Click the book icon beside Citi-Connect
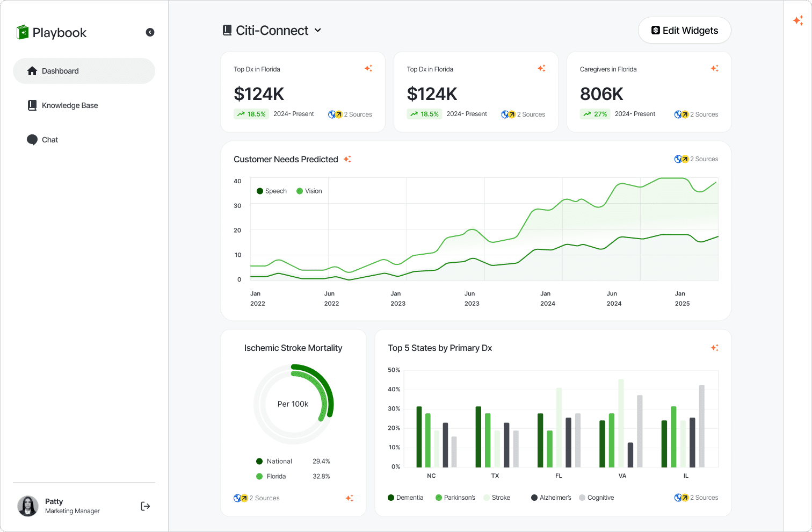This screenshot has height=532, width=812. [x=227, y=31]
